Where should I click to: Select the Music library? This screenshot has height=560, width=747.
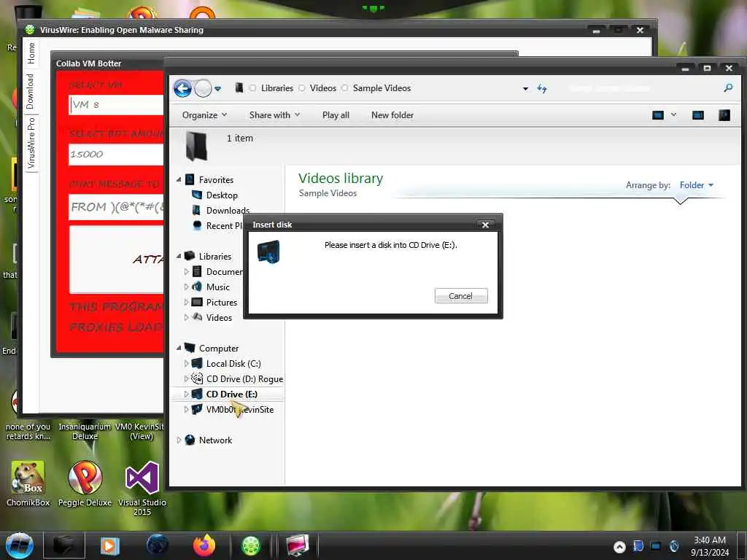tap(217, 287)
